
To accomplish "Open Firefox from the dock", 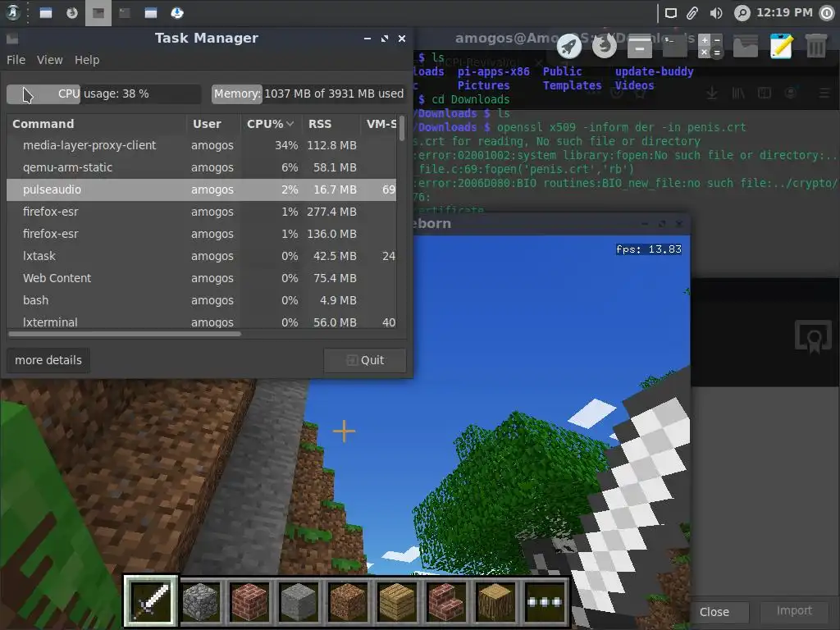I will (605, 47).
